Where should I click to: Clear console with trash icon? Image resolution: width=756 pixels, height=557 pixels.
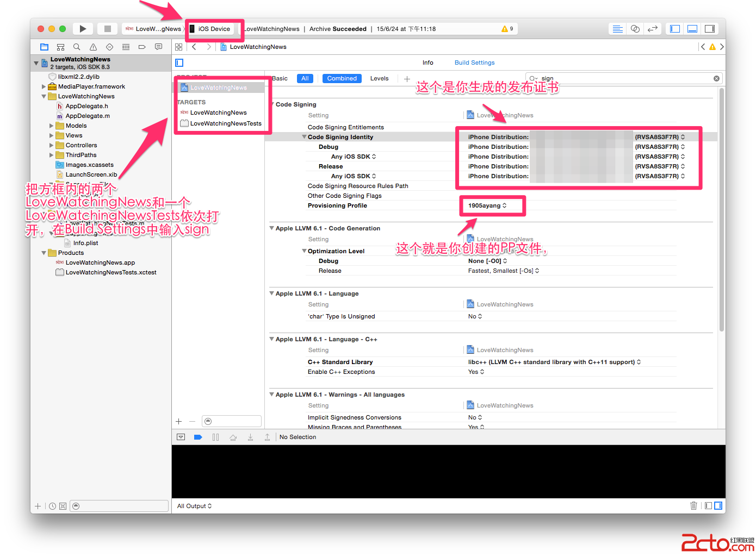tap(693, 506)
